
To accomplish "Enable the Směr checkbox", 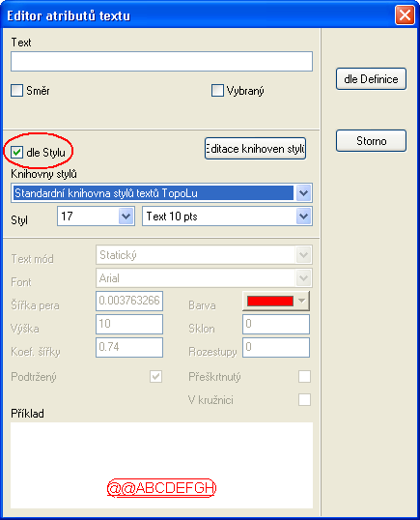I will pyautogui.click(x=16, y=90).
